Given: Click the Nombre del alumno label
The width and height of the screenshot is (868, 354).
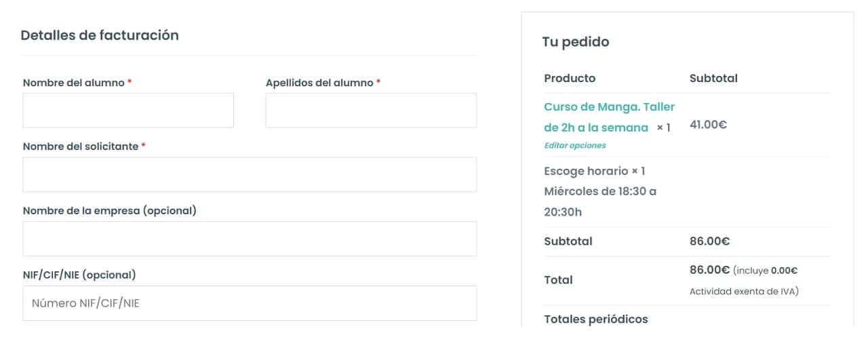Looking at the screenshot, I should (x=74, y=83).
